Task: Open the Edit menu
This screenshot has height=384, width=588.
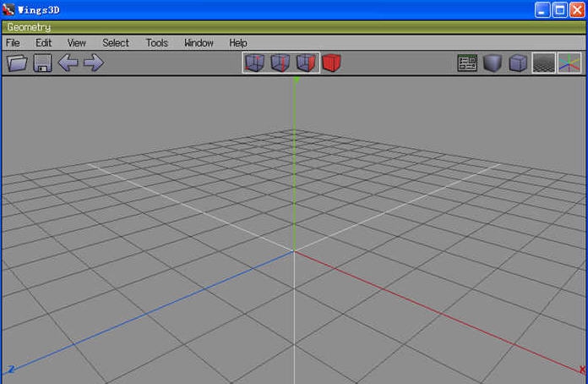Action: pos(43,43)
